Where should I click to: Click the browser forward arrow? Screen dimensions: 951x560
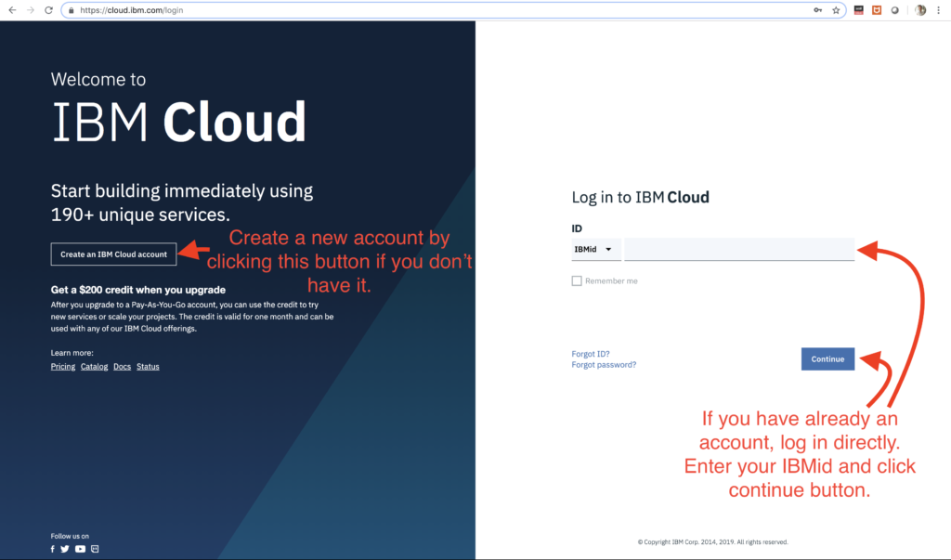coord(31,10)
